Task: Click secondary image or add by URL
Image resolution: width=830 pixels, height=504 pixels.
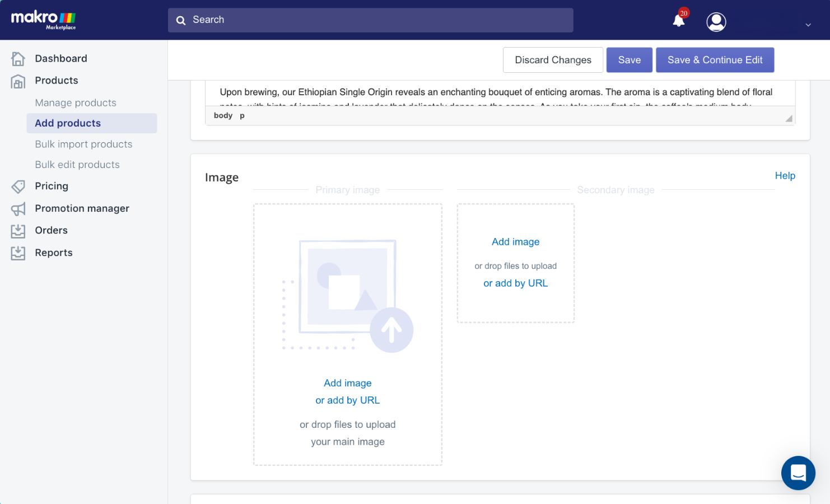Action: pyautogui.click(x=516, y=283)
